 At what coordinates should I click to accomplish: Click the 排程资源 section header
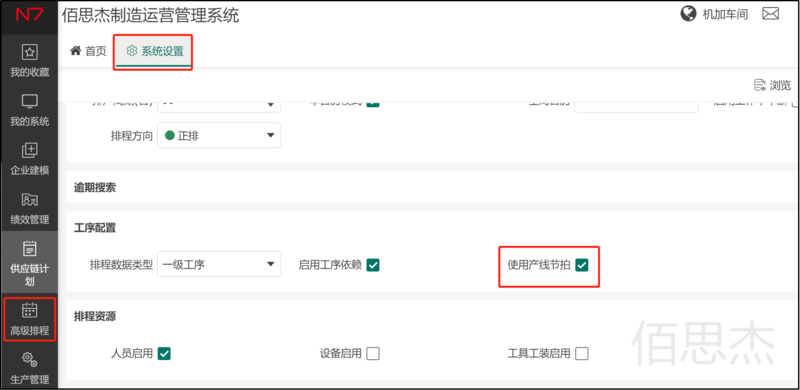pos(95,316)
